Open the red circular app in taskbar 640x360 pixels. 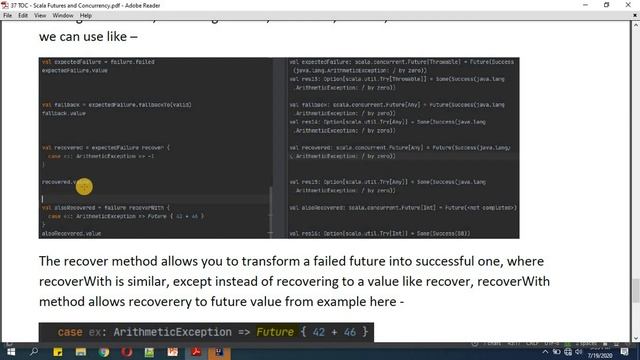[127, 352]
